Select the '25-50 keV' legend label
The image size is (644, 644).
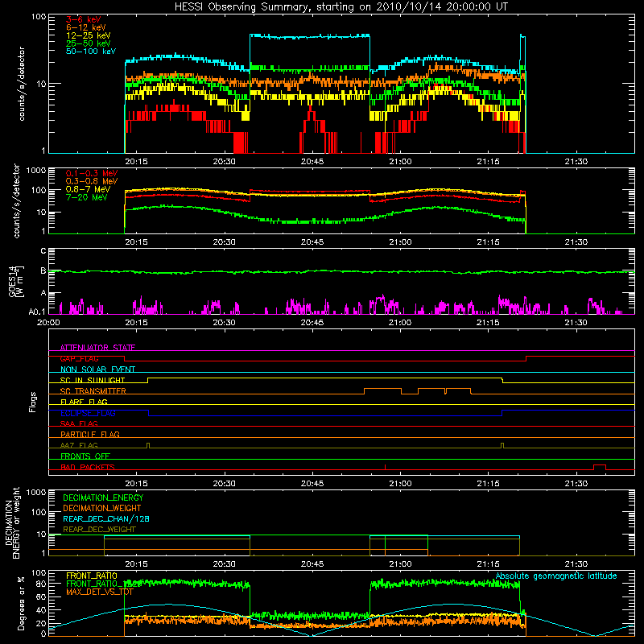(x=89, y=43)
